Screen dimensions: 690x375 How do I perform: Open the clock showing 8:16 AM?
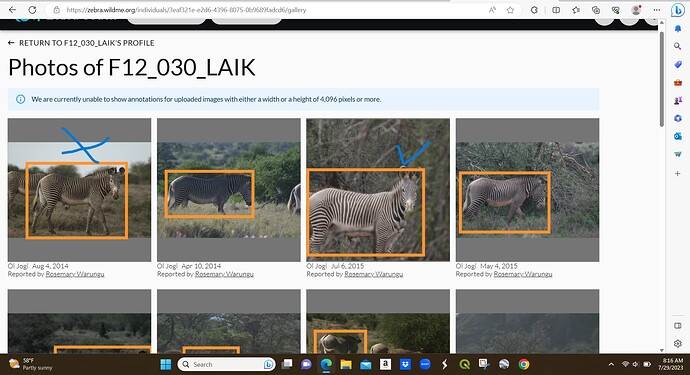coord(672,364)
